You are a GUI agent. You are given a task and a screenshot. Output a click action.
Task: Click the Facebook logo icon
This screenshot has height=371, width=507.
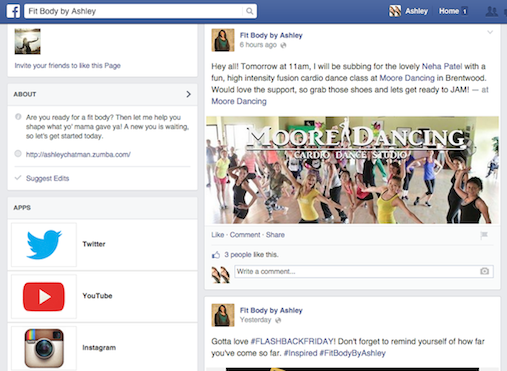13,11
